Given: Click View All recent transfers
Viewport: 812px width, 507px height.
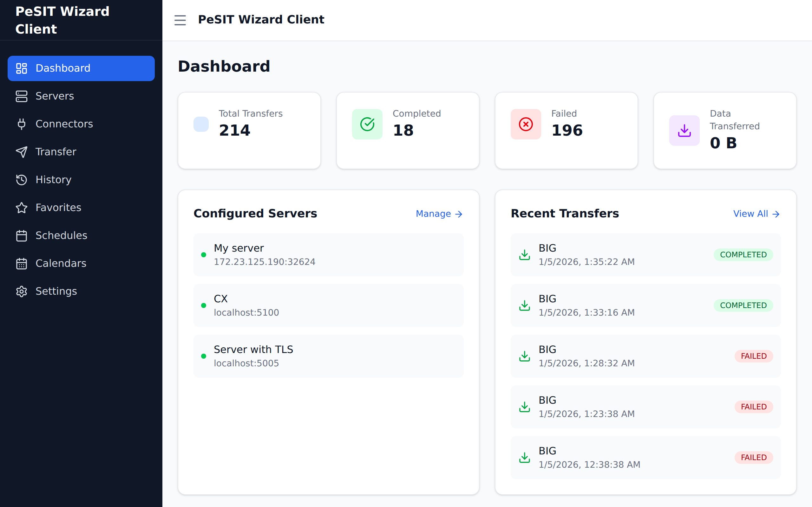Looking at the screenshot, I should 756,214.
